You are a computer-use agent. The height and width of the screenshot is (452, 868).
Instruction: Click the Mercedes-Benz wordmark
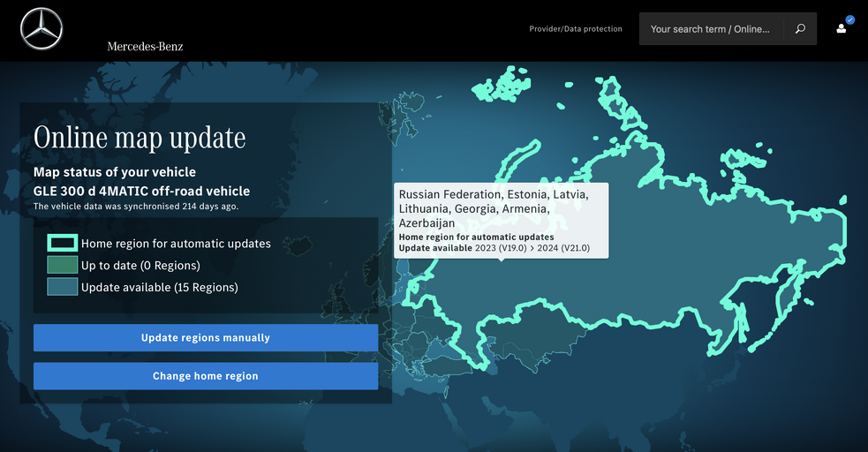(145, 47)
